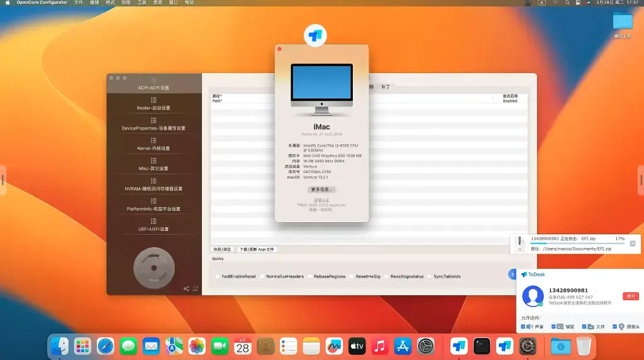Screen dimensions: 644x360
Task: Uncheck ToDesk keyboard-mouse access permission
Action: tap(553, 327)
